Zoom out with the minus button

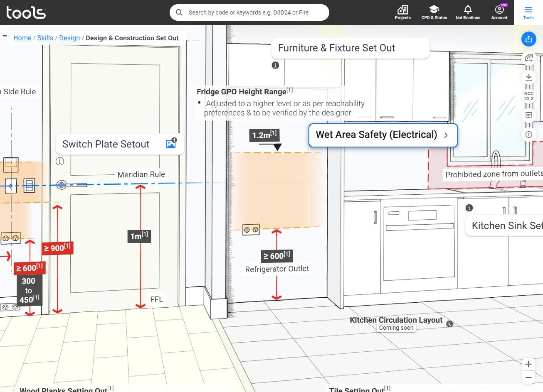coord(528,377)
